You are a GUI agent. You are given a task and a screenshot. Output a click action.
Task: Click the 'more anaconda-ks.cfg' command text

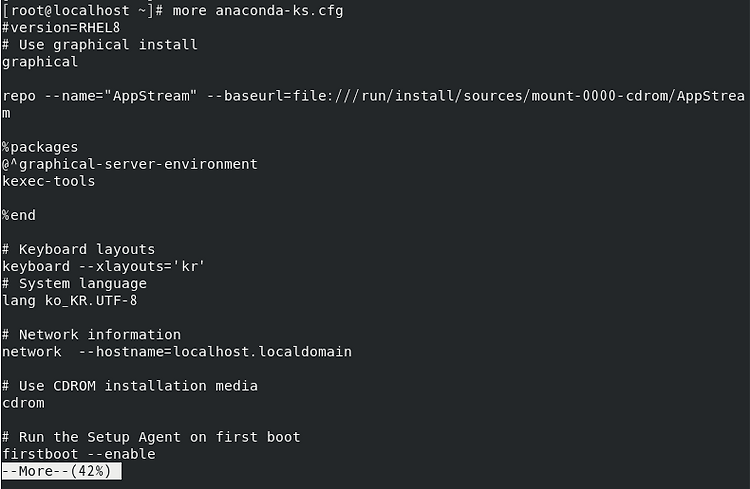click(x=257, y=11)
